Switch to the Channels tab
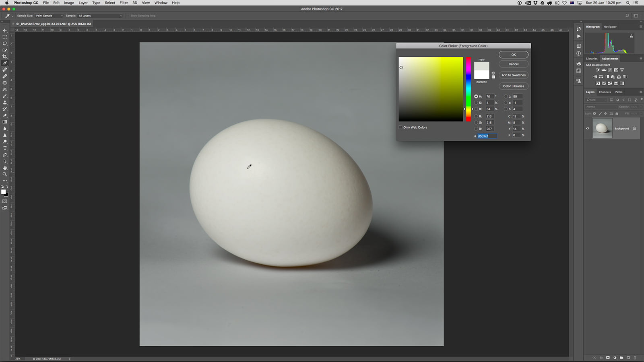The width and height of the screenshot is (644, 362). click(605, 92)
